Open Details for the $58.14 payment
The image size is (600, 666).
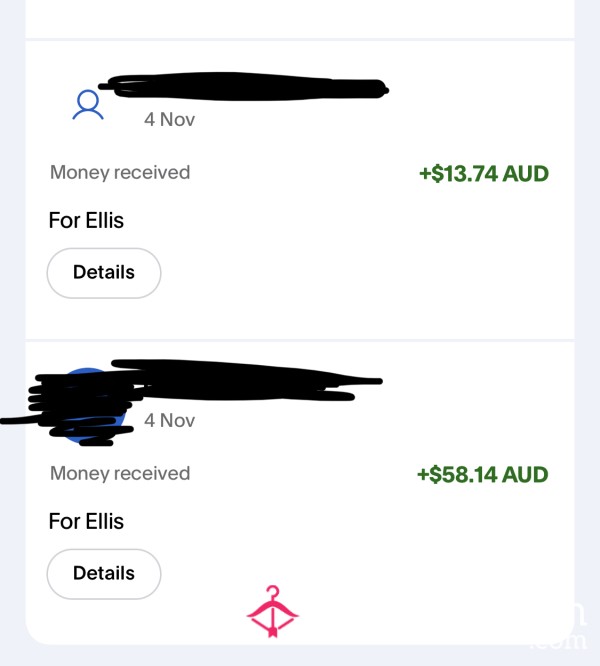pos(104,574)
